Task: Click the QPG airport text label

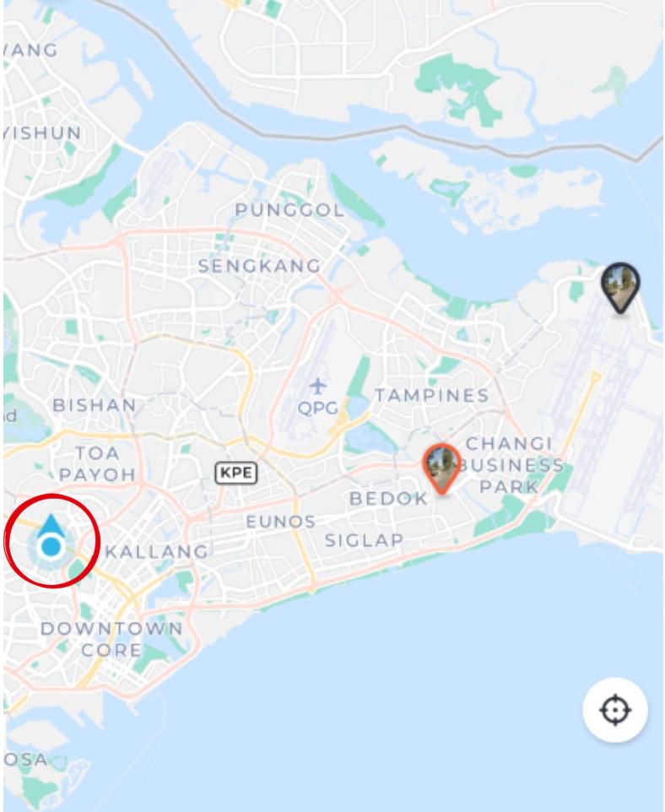Action: click(x=318, y=408)
